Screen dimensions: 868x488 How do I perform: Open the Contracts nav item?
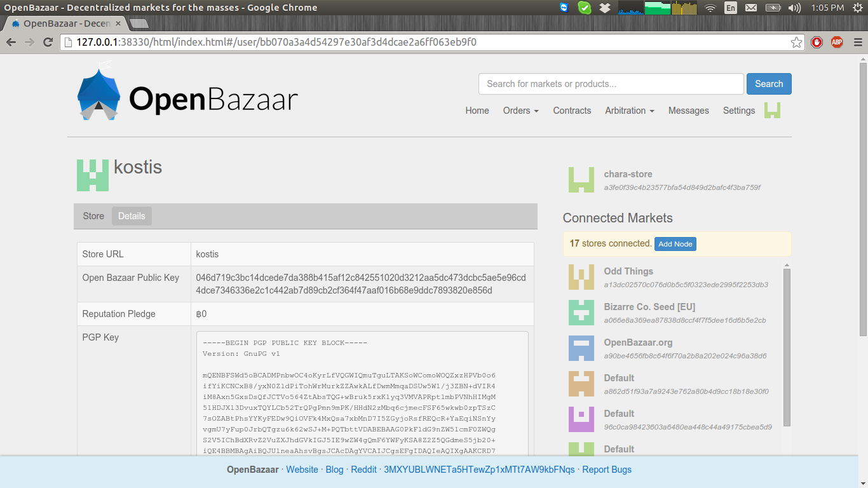coord(572,111)
